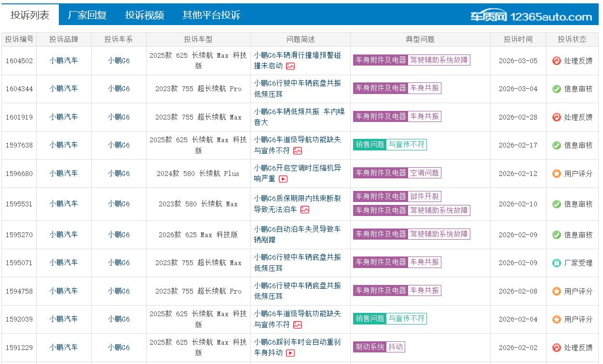This screenshot has width=603, height=364.
Task: Click 部件开裂 tag in row 1595531
Action: click(x=425, y=196)
